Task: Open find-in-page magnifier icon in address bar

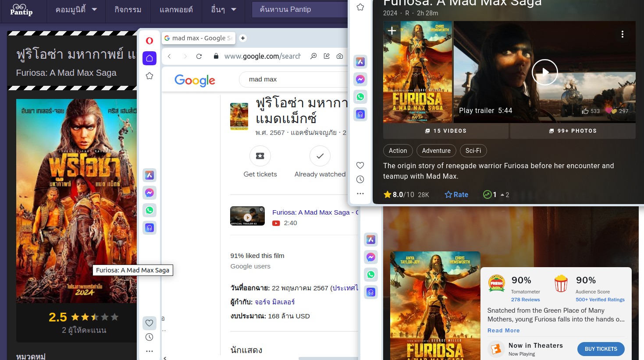Action: 313,56
